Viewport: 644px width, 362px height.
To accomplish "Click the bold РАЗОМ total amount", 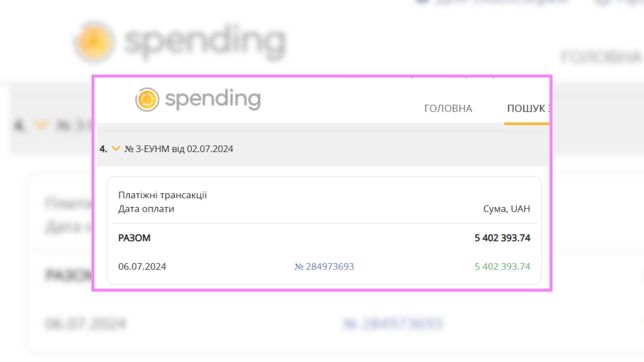I will (502, 238).
